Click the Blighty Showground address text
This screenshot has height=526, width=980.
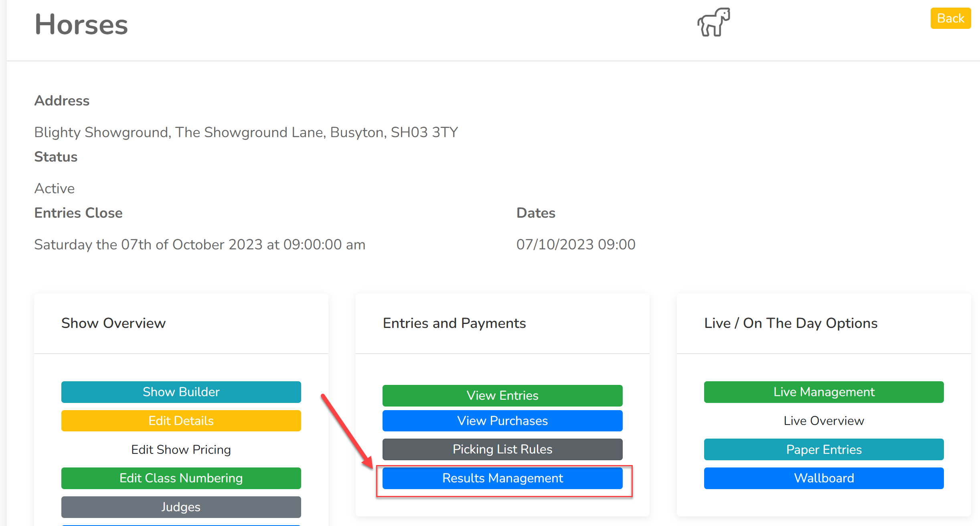246,132
